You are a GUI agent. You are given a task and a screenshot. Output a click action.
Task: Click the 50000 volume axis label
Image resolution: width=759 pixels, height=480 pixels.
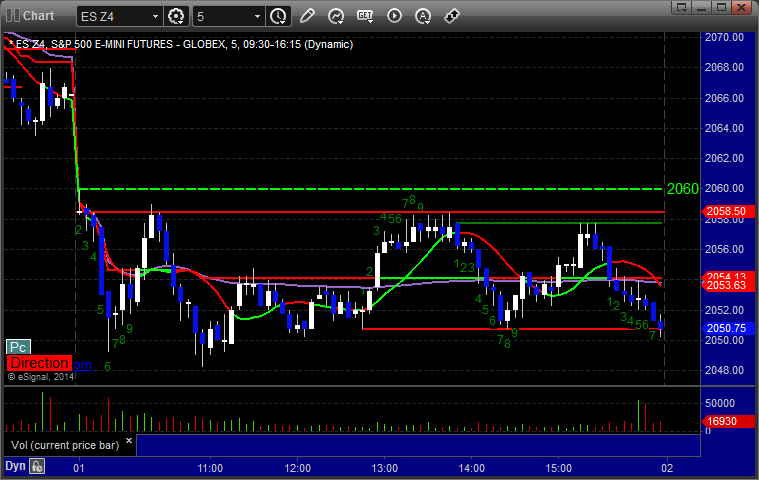720,403
